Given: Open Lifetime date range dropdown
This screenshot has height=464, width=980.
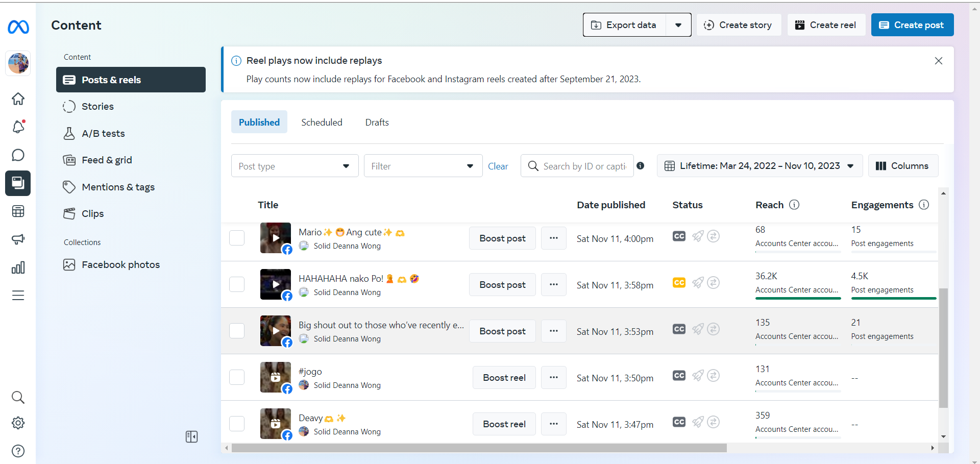Looking at the screenshot, I should coord(759,166).
